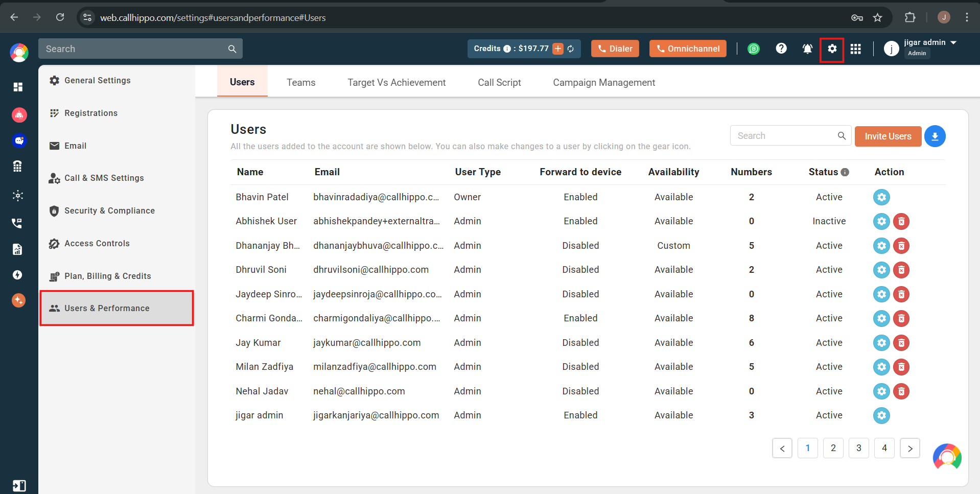
Task: Open the Call Script tab
Action: click(x=499, y=82)
